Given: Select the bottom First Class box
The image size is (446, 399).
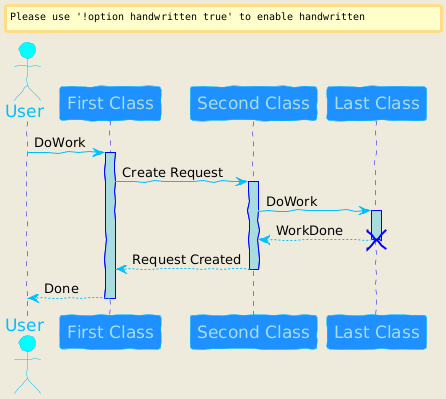Looking at the screenshot, I should (110, 332).
